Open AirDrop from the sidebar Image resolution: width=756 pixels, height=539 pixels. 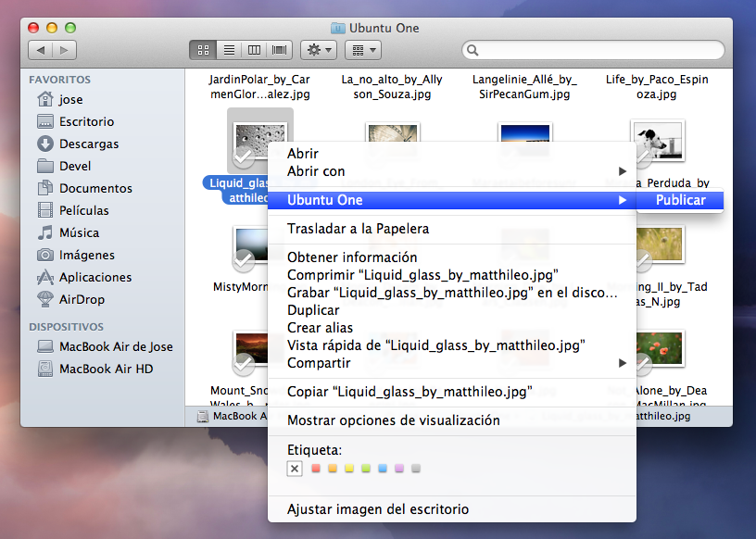[45, 299]
